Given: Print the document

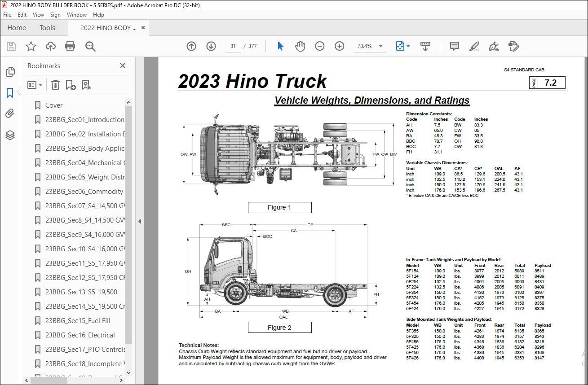Looking at the screenshot, I should [x=70, y=46].
